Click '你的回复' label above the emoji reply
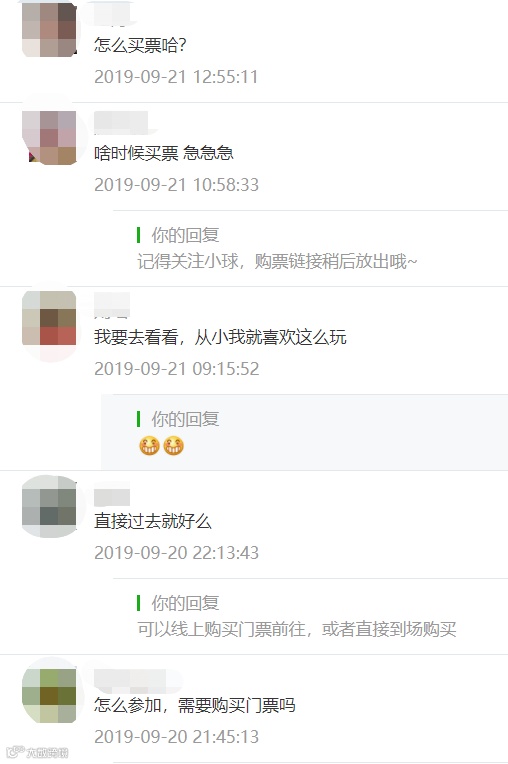This screenshot has width=508, height=764. click(x=185, y=419)
